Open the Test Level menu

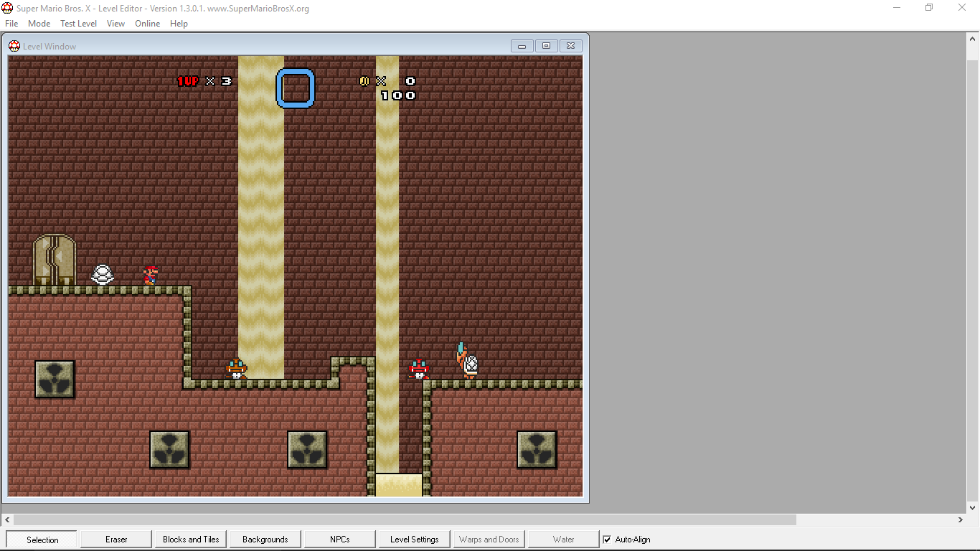78,24
